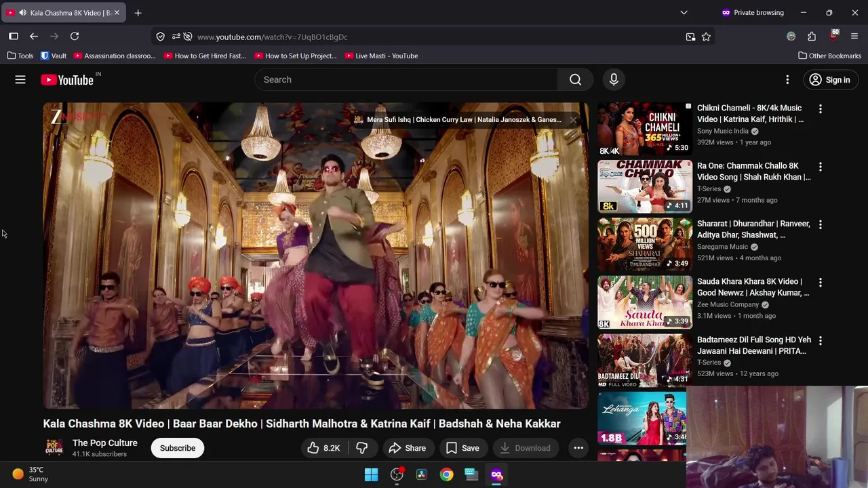Save video to a playlist
Screen dimensions: 868x488
pos(462,448)
